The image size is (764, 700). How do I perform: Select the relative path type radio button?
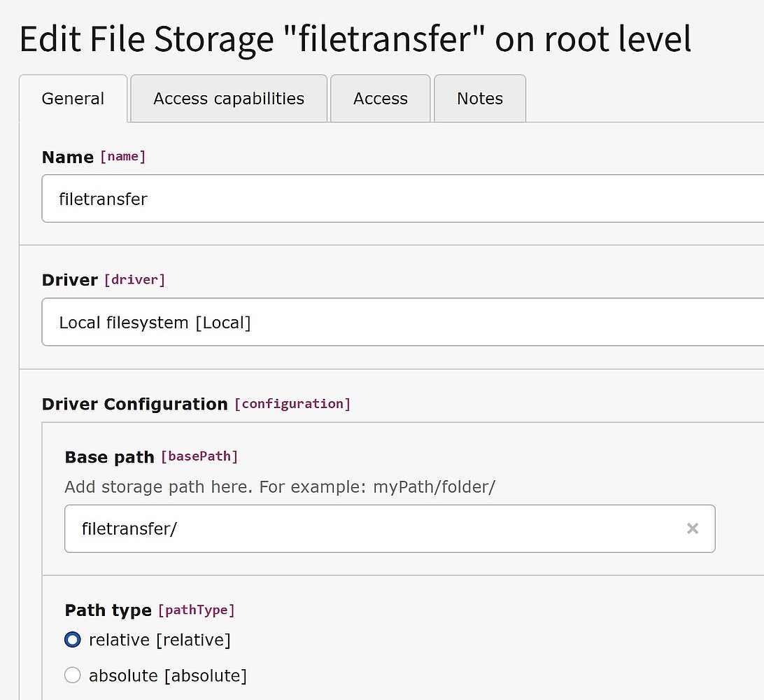click(x=73, y=640)
